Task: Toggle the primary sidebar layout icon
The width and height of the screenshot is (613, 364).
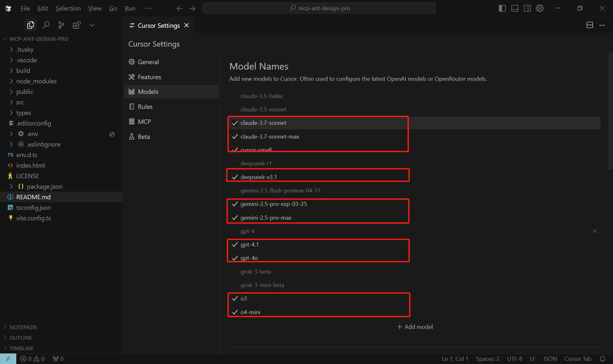Action: point(502,8)
